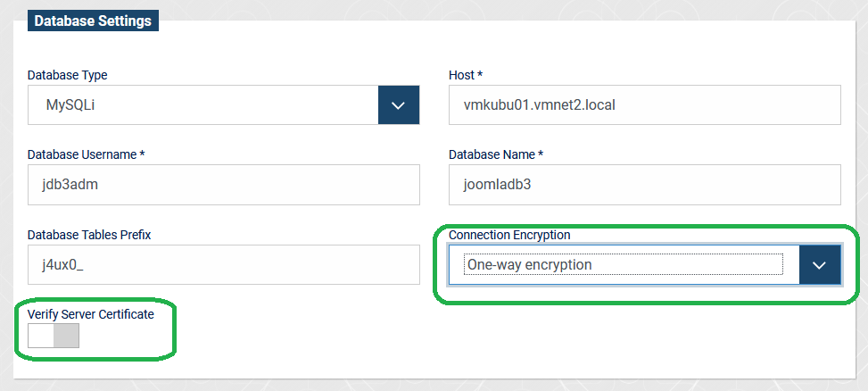Click the Database Tables Prefix label
The height and width of the screenshot is (391, 868).
[x=89, y=235]
